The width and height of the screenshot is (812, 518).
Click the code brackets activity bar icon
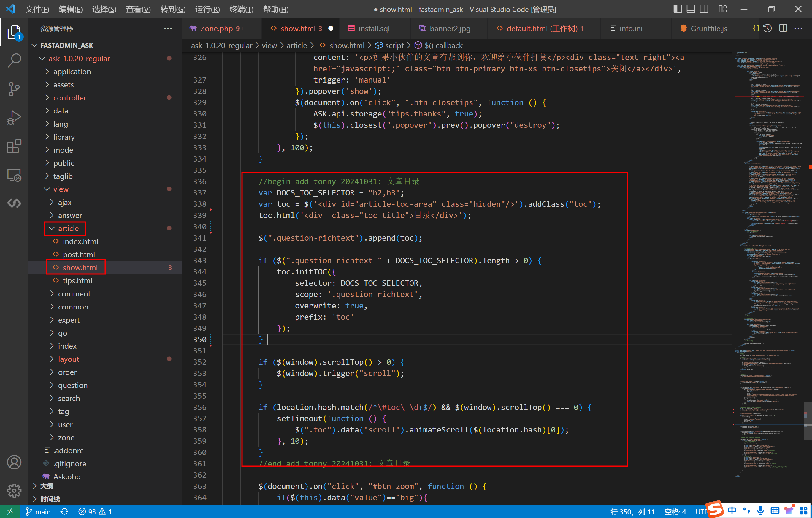pos(14,203)
